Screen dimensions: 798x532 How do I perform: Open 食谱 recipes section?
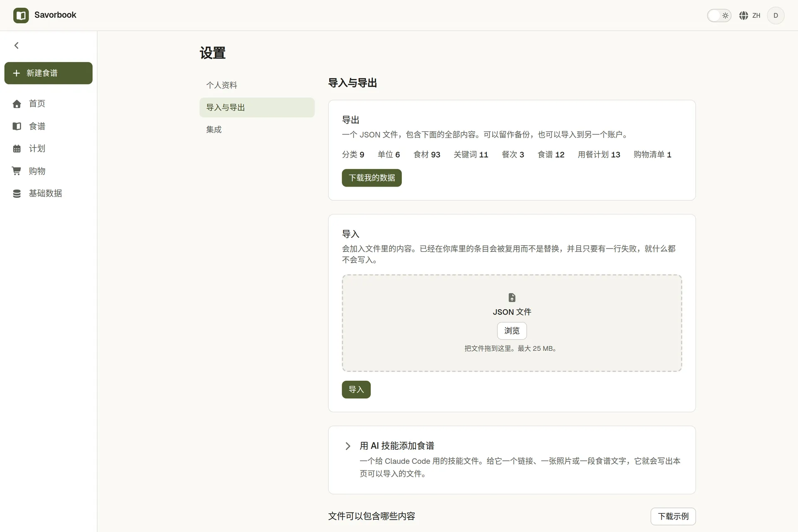[x=48, y=126]
